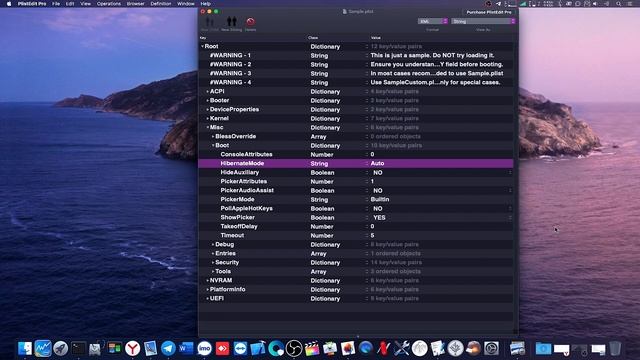Click the Class cell of PickerAttributes
The width and height of the screenshot is (640, 360).
pos(322,181)
